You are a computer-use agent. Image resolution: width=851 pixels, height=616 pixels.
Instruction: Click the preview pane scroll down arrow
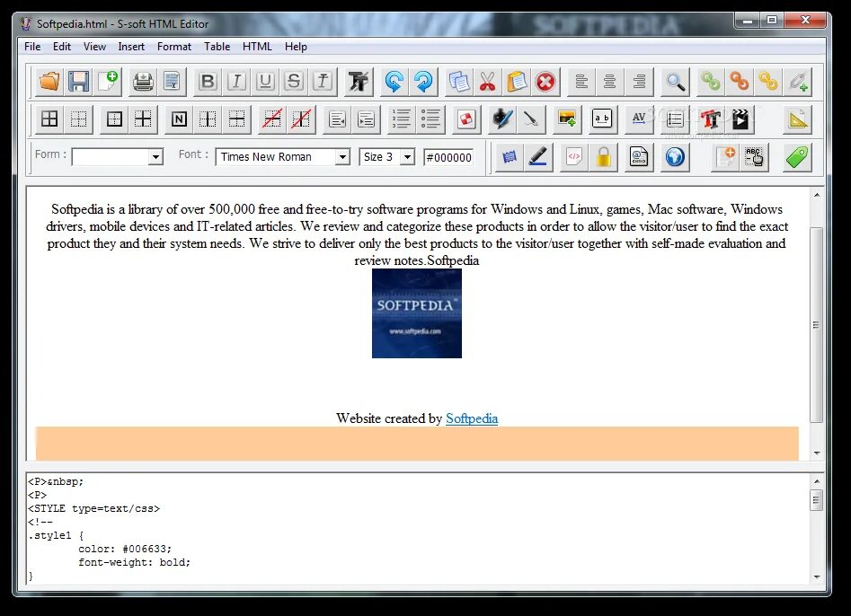coord(817,453)
